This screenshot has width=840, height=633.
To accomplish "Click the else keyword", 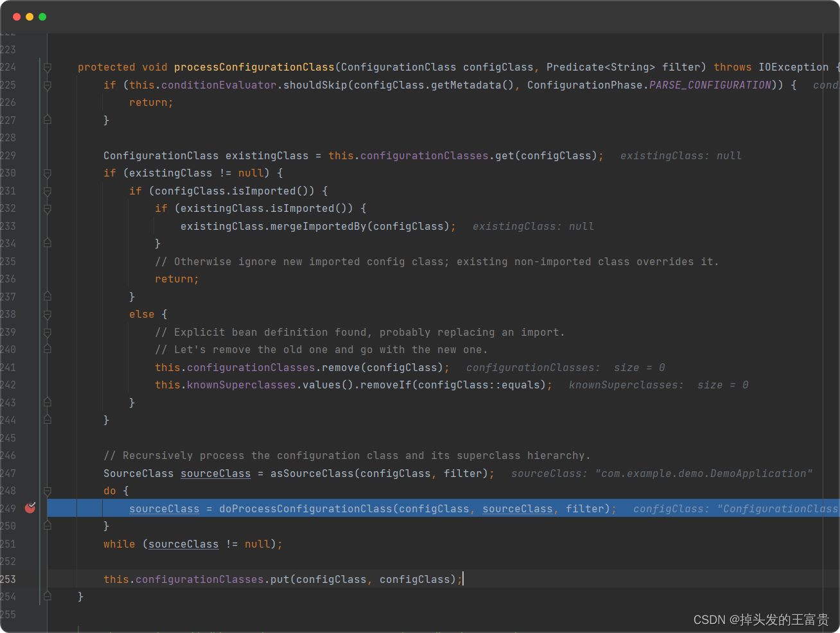I will [x=142, y=315].
